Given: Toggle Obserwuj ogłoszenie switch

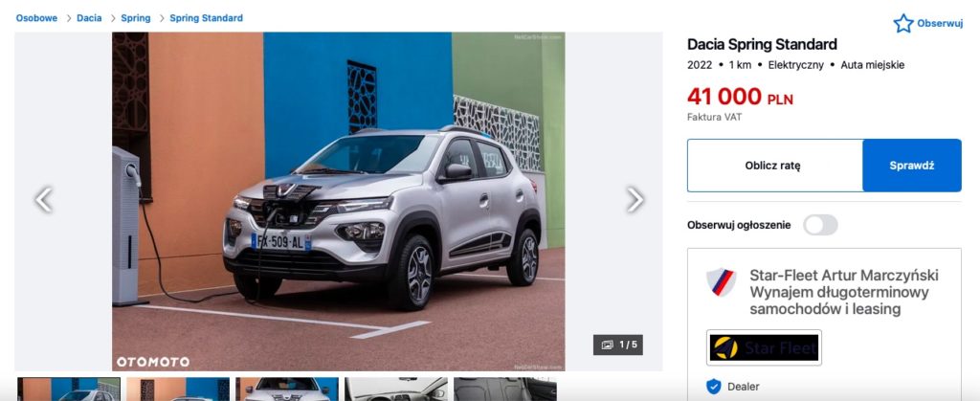Looking at the screenshot, I should pos(820,225).
